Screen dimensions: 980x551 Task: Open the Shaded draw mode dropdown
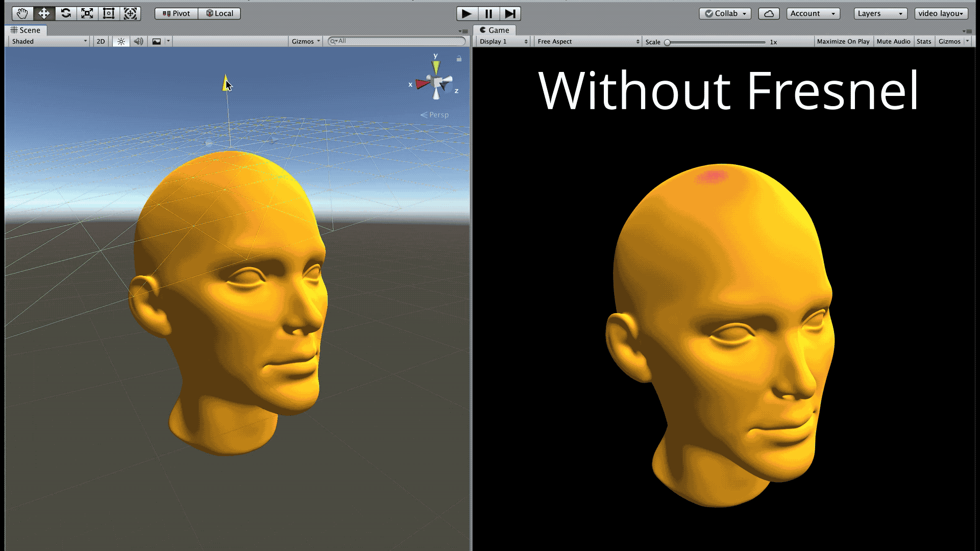point(50,41)
